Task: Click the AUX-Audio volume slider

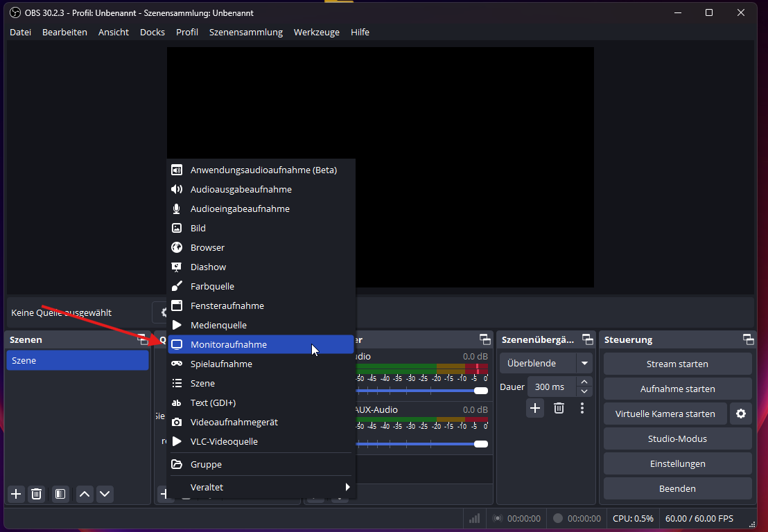Action: pyautogui.click(x=421, y=444)
